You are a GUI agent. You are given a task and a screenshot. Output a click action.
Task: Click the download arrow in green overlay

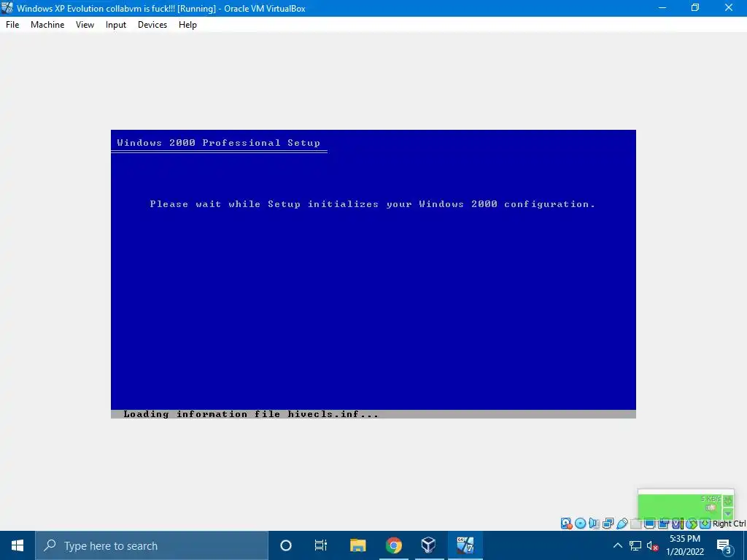point(728,501)
